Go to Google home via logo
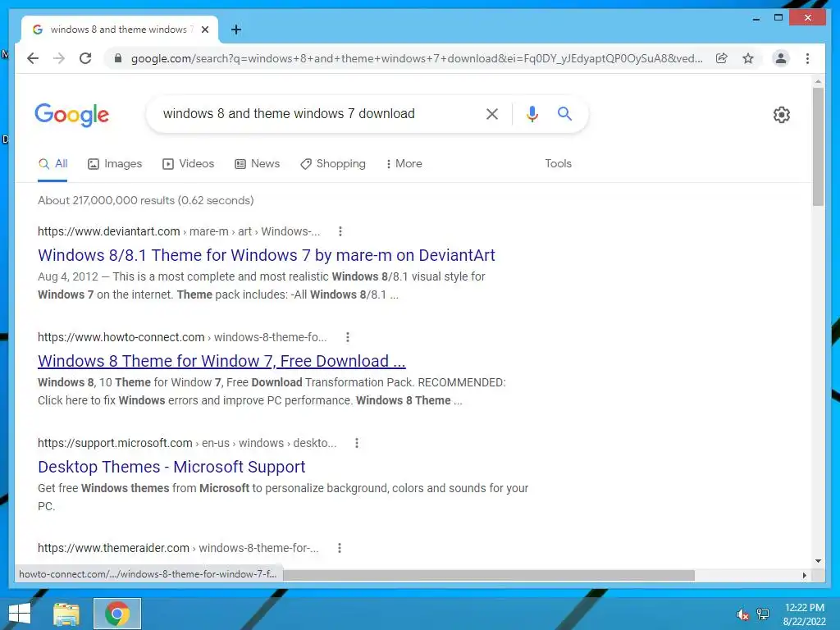The height and width of the screenshot is (630, 840). tap(72, 114)
